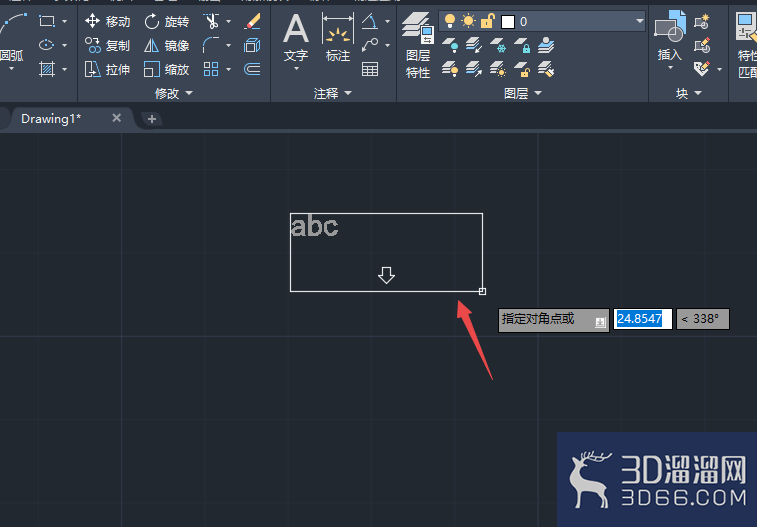
Task: Click the Text (文字) large A icon
Action: pyautogui.click(x=296, y=29)
